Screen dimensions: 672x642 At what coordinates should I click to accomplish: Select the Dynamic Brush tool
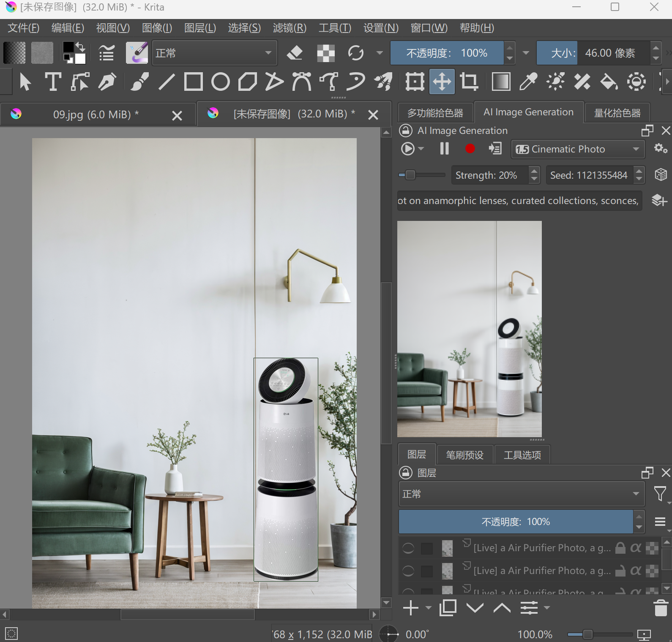click(356, 82)
